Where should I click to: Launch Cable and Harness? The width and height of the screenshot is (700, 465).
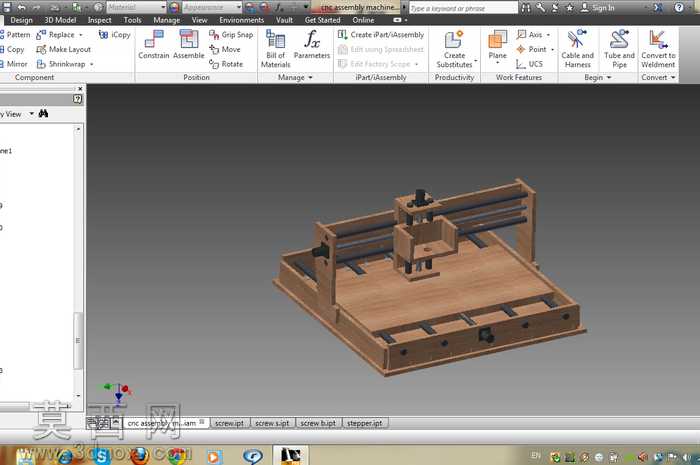pos(577,49)
